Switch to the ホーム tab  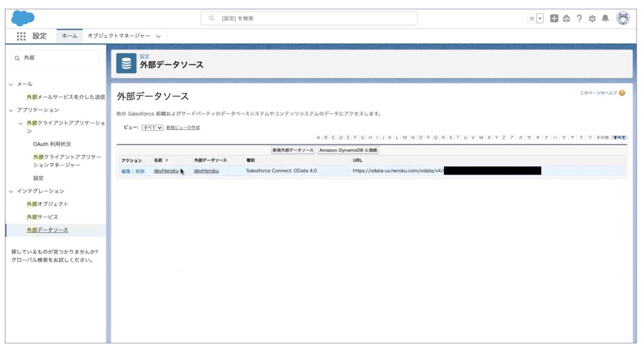point(70,36)
